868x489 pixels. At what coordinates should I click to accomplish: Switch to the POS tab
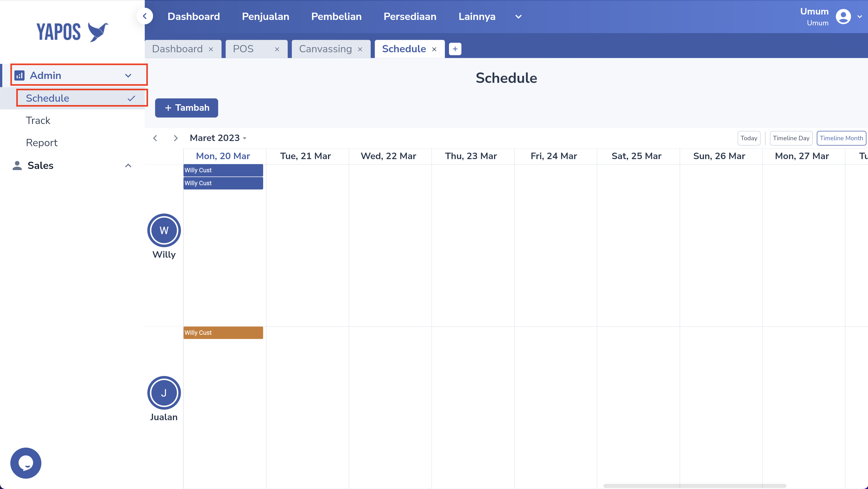(243, 49)
